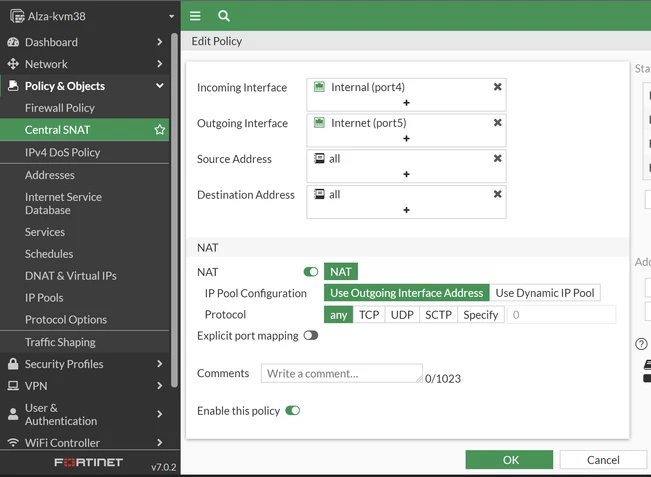The width and height of the screenshot is (651, 477).
Task: Open the search magnifier icon
Action: 224,16
